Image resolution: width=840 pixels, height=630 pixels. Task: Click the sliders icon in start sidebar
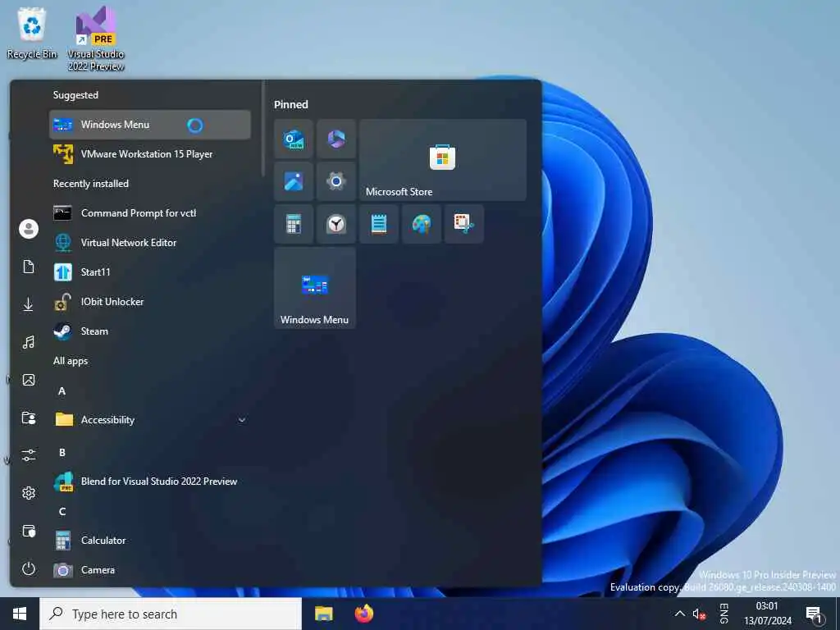coord(29,455)
